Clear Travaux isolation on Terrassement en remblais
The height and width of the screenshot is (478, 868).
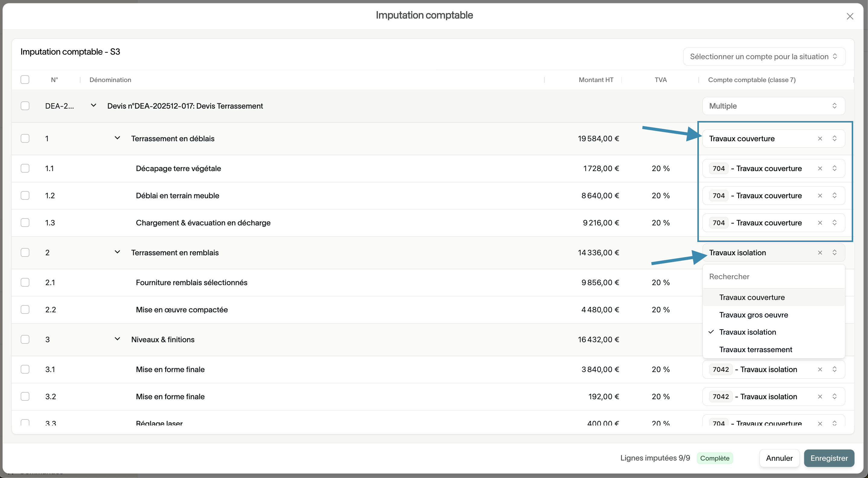(820, 253)
